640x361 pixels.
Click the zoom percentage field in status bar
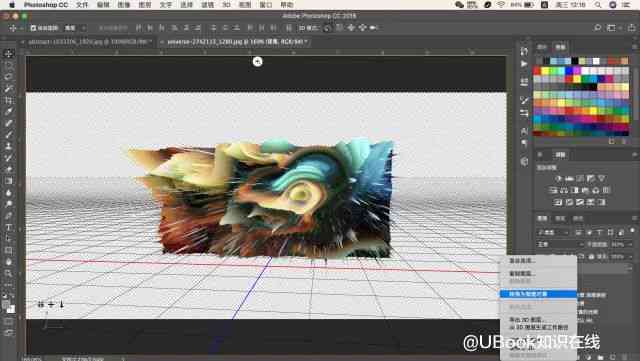(32, 359)
